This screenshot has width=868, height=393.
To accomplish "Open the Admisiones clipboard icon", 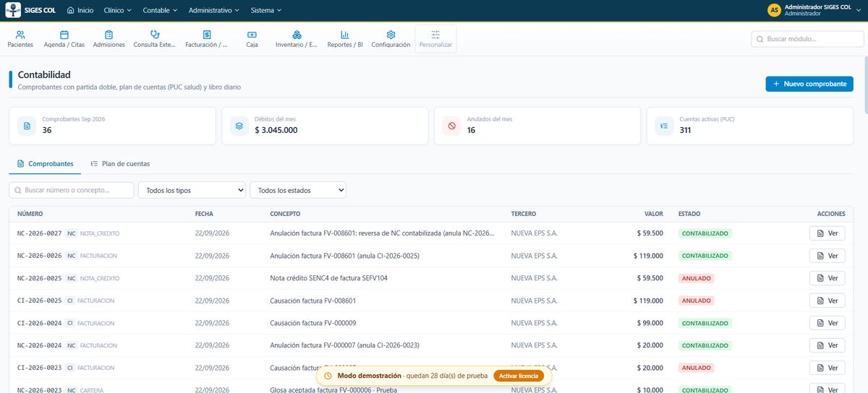I will pyautogui.click(x=109, y=35).
